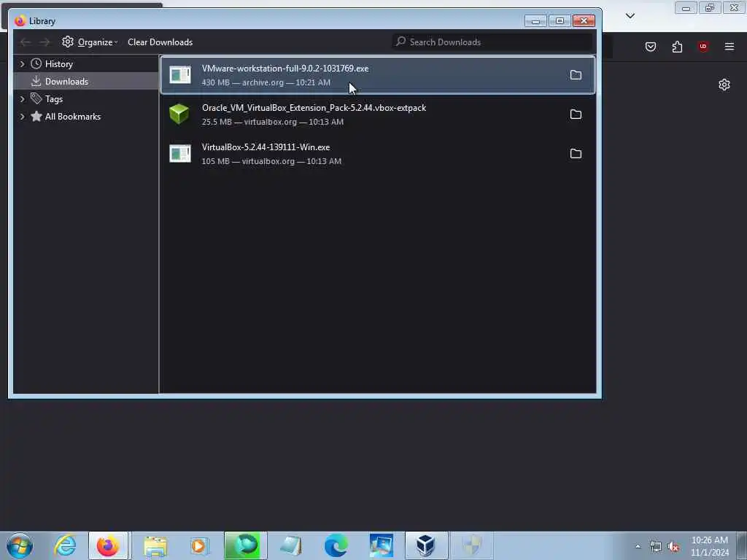Focus the Search Downloads field
The width and height of the screenshot is (747, 560).
492,42
